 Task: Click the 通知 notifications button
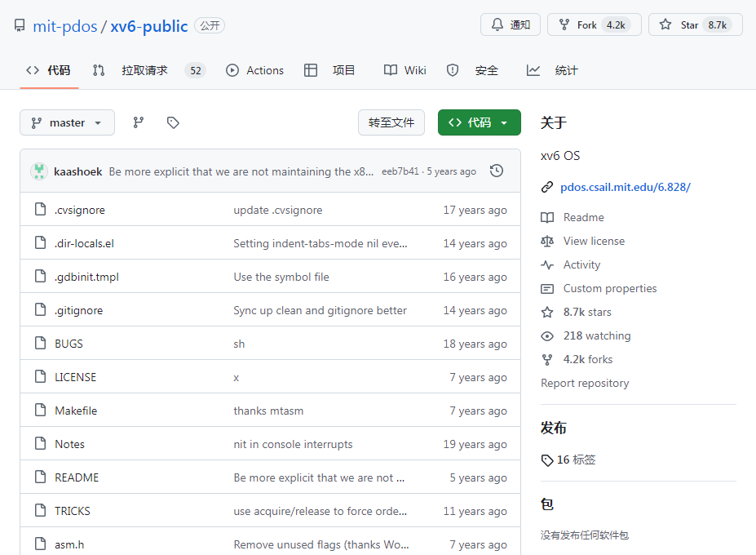[x=510, y=24]
